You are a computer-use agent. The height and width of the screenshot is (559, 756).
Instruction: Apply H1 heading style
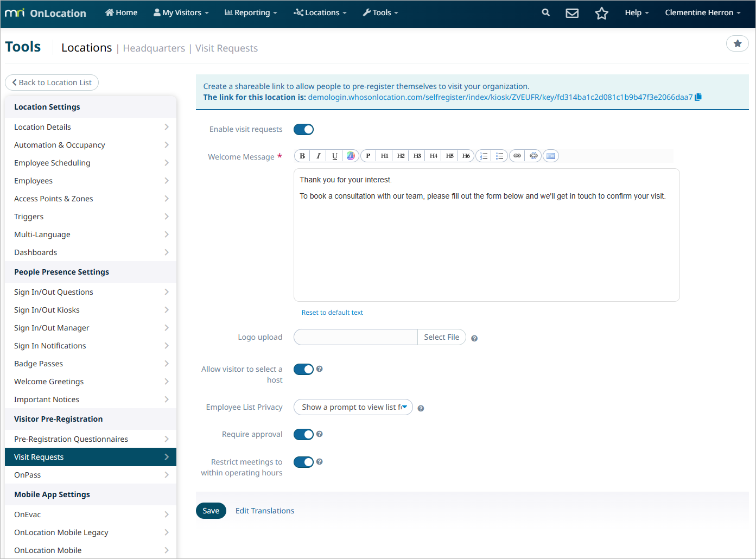click(384, 156)
